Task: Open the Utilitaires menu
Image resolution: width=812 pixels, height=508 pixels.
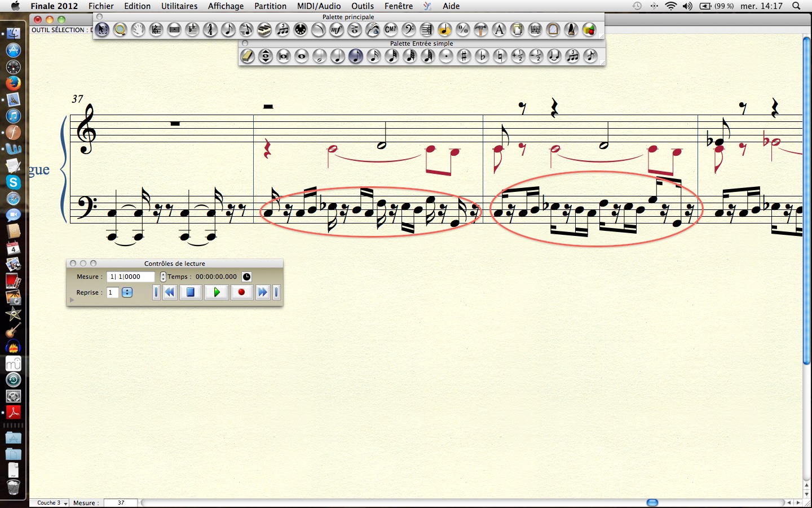Action: (x=179, y=6)
